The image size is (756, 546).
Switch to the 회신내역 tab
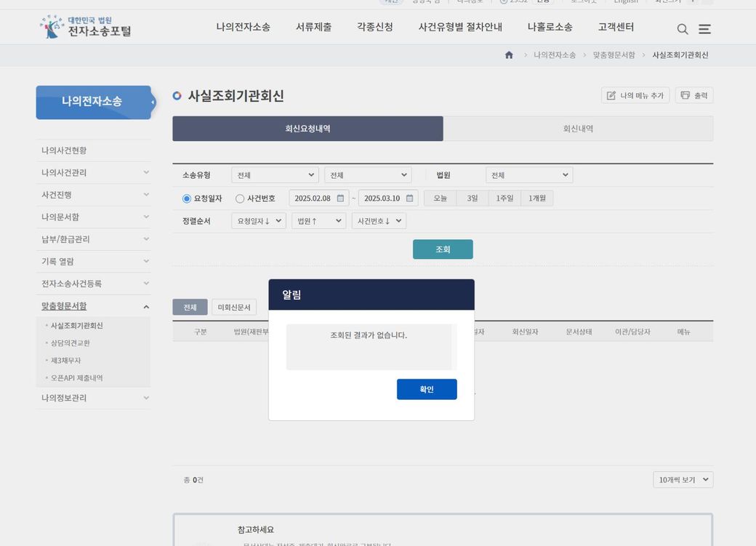(x=578, y=129)
